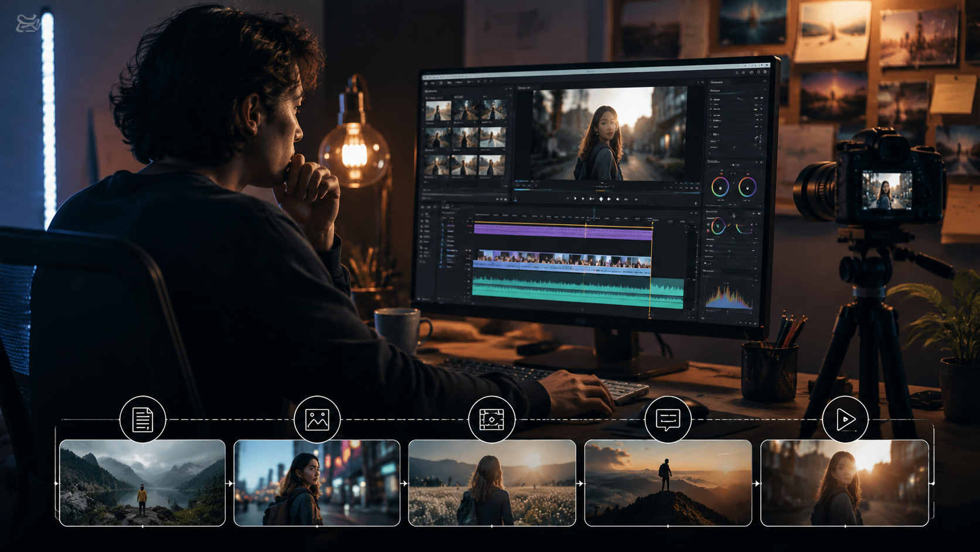Click the caption speech bubble step icon
This screenshot has width=980, height=552.
pyautogui.click(x=668, y=419)
